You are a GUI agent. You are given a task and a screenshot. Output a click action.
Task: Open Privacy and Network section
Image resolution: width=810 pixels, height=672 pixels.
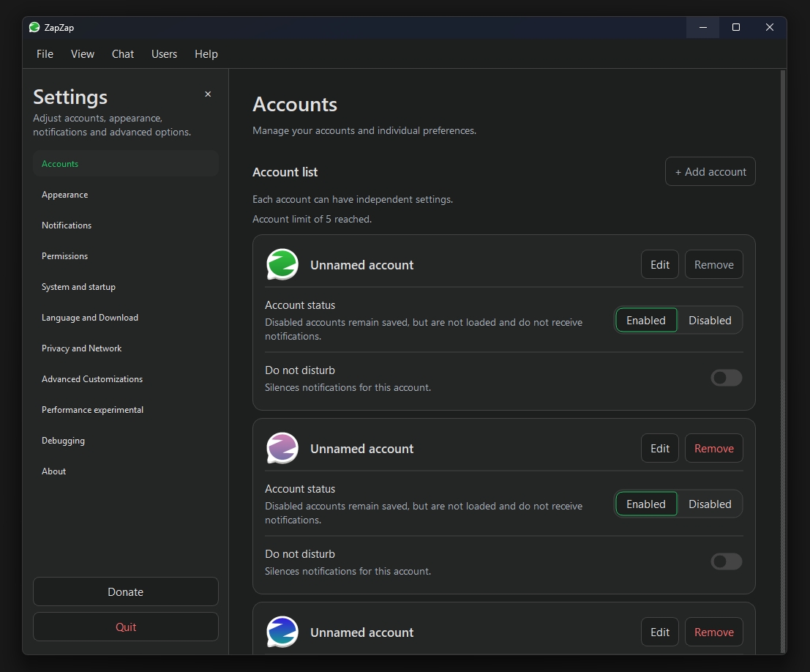coord(126,348)
